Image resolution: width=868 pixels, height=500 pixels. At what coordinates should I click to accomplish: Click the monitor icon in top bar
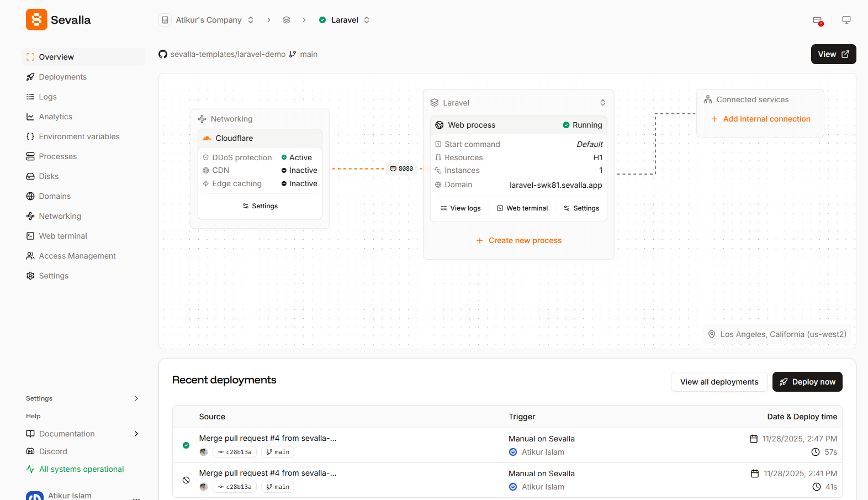click(x=846, y=20)
